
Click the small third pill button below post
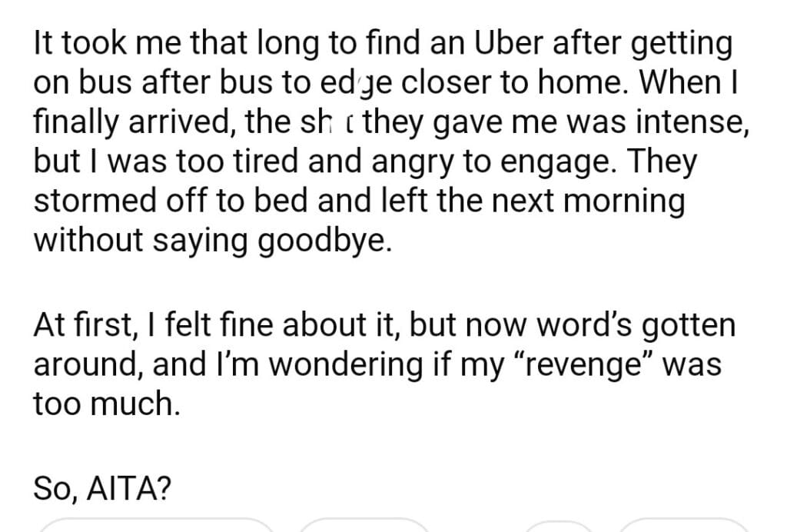tap(557, 527)
